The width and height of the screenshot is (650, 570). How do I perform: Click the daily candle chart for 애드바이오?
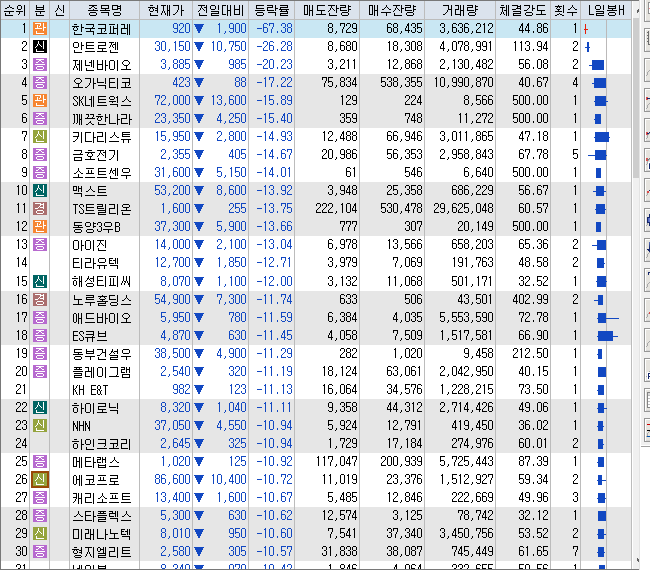tap(608, 318)
